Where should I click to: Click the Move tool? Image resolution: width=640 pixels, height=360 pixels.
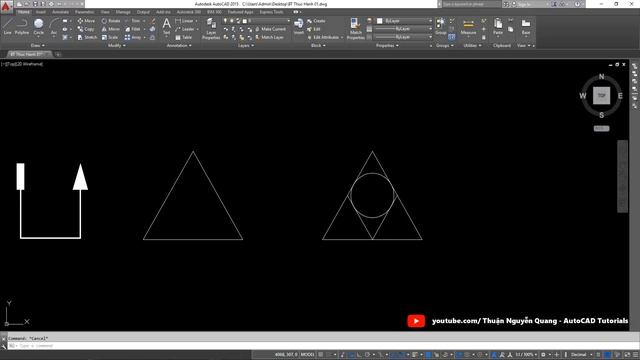tap(86, 21)
